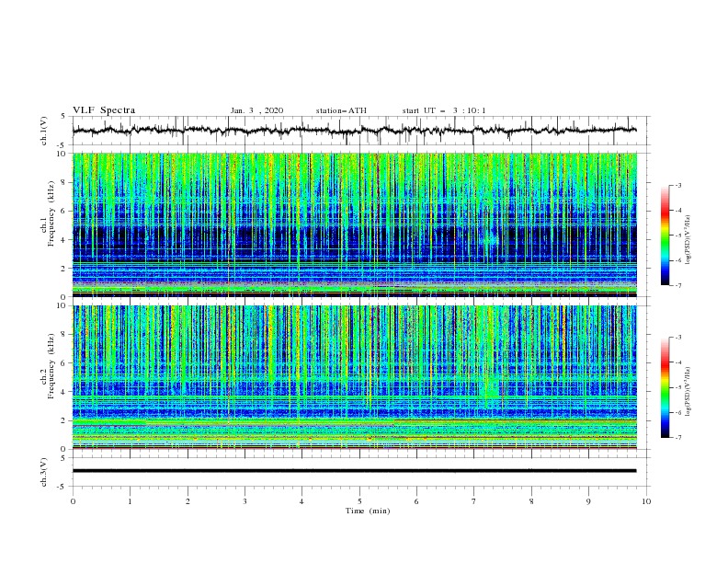Viewport: 728px width, 563px height.
Task: Click the "station=ATH" header label
Action: click(341, 110)
